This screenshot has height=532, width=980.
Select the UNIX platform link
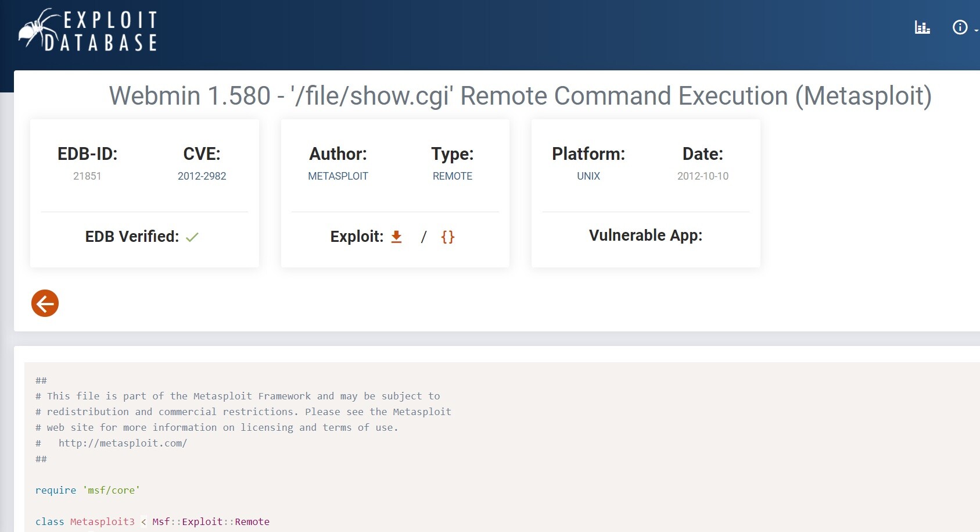pos(588,176)
